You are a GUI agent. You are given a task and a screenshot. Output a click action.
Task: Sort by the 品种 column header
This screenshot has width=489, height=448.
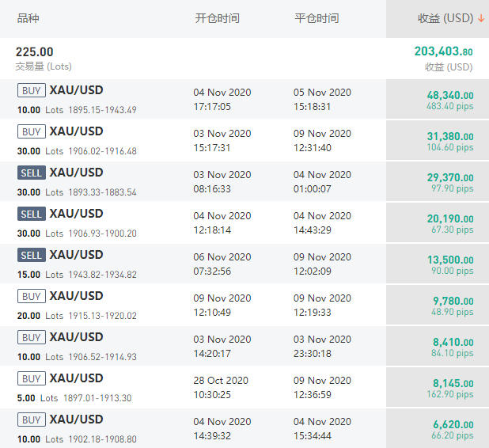click(27, 18)
